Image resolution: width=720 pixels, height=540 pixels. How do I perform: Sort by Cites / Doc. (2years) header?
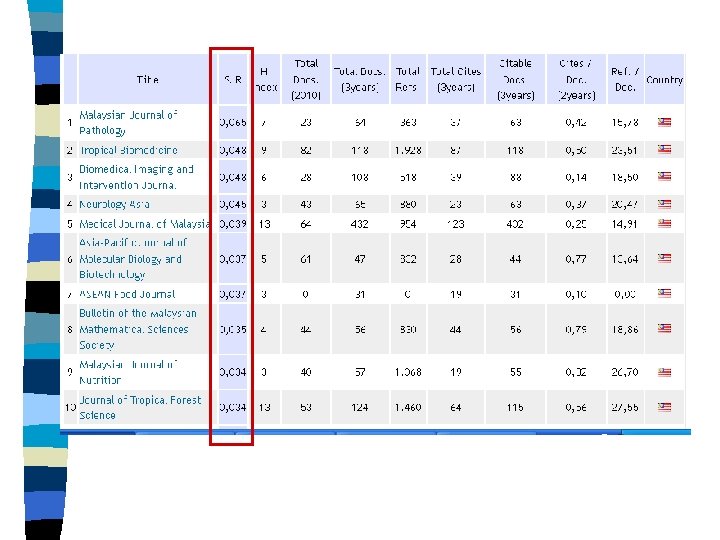tap(576, 79)
